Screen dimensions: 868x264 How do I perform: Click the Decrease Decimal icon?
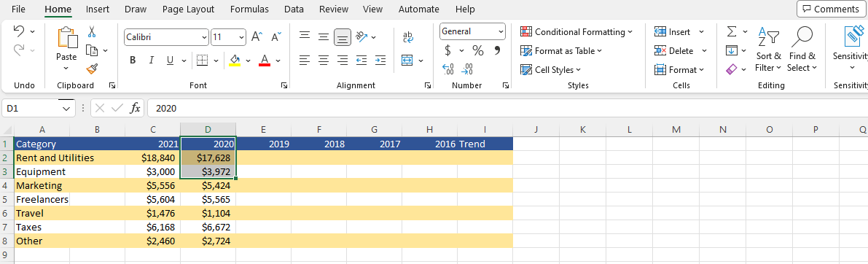(x=468, y=69)
